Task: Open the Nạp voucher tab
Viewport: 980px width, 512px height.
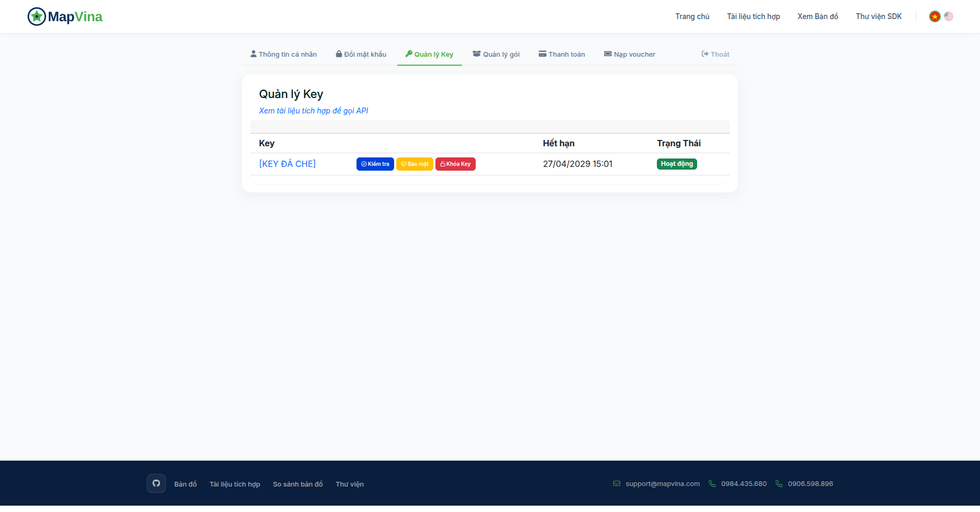Action: 629,54
